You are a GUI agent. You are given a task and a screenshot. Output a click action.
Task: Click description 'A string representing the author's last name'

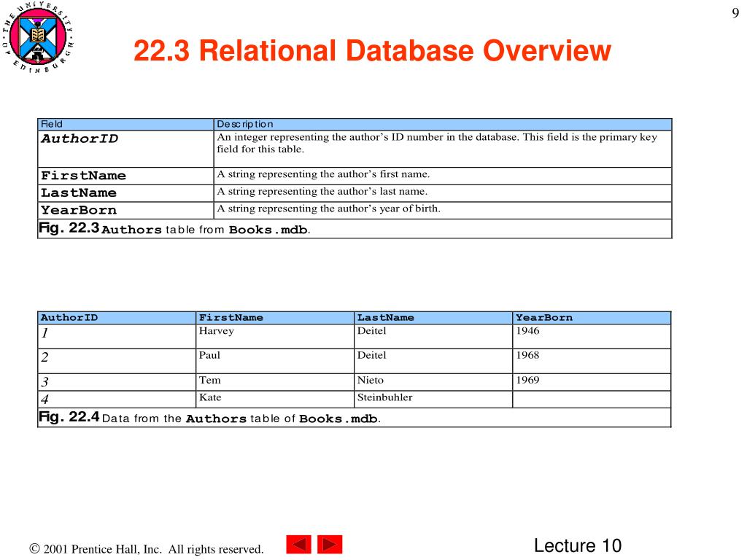pos(322,192)
